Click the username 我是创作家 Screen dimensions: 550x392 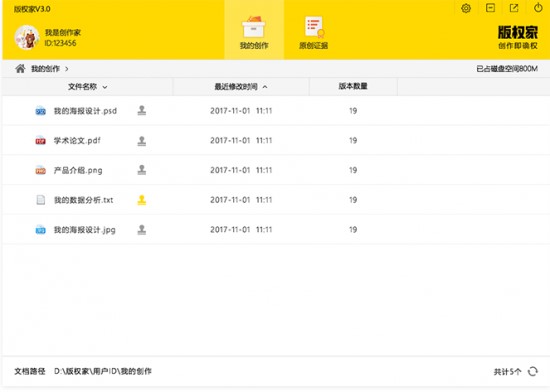click(x=63, y=33)
